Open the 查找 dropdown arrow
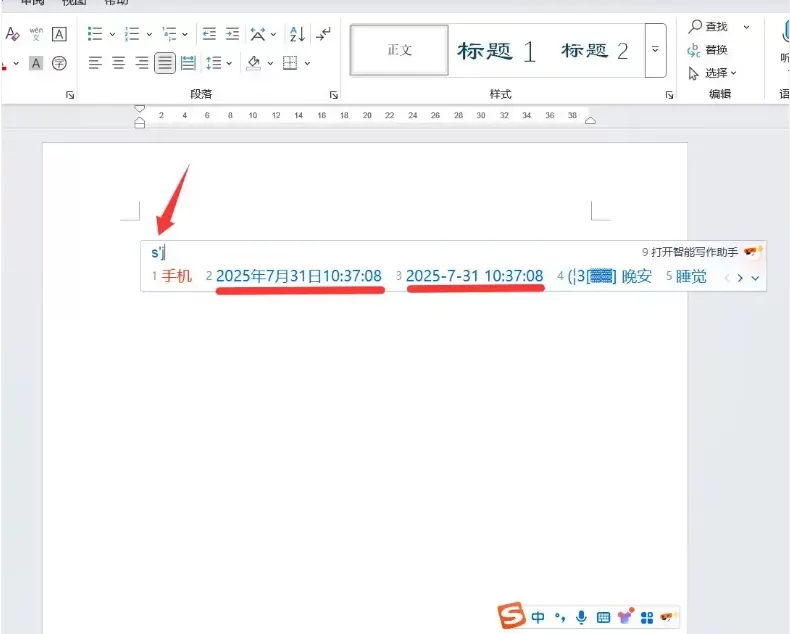The image size is (790, 634). coord(746,27)
